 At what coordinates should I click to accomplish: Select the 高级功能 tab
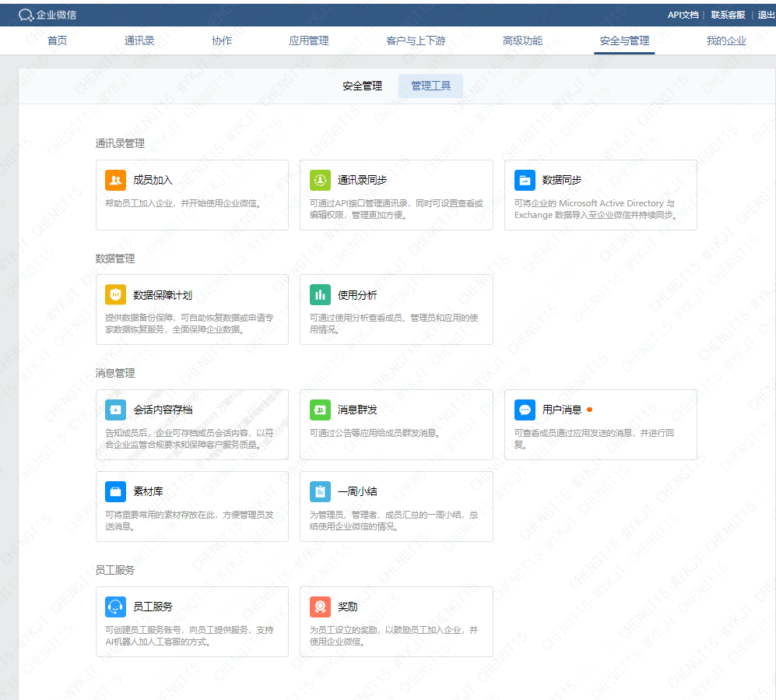tap(522, 40)
